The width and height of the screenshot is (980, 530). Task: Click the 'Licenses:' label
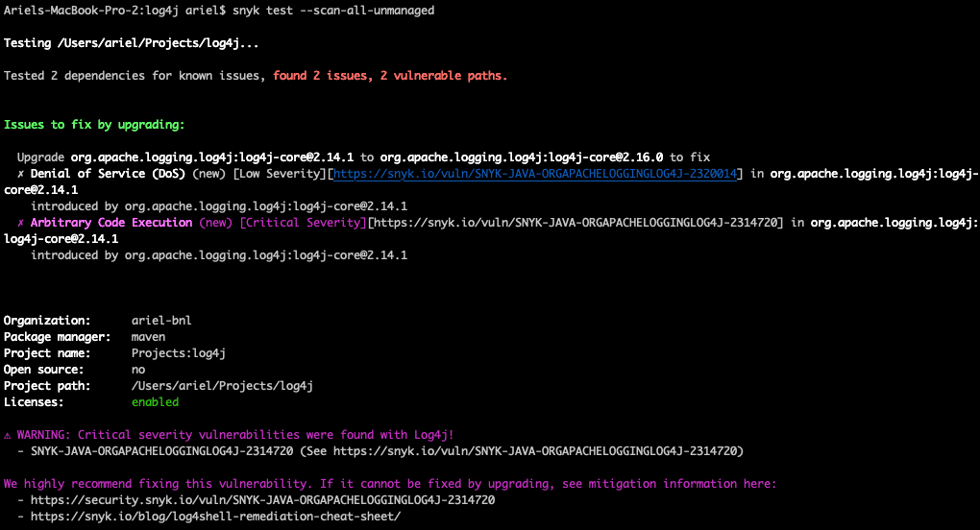point(34,402)
